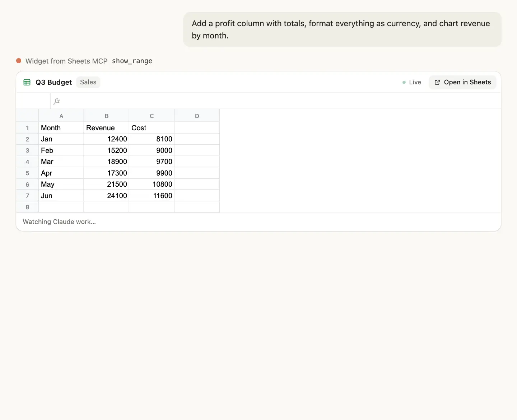Click the Month header cell
This screenshot has width=517, height=420.
(61, 128)
